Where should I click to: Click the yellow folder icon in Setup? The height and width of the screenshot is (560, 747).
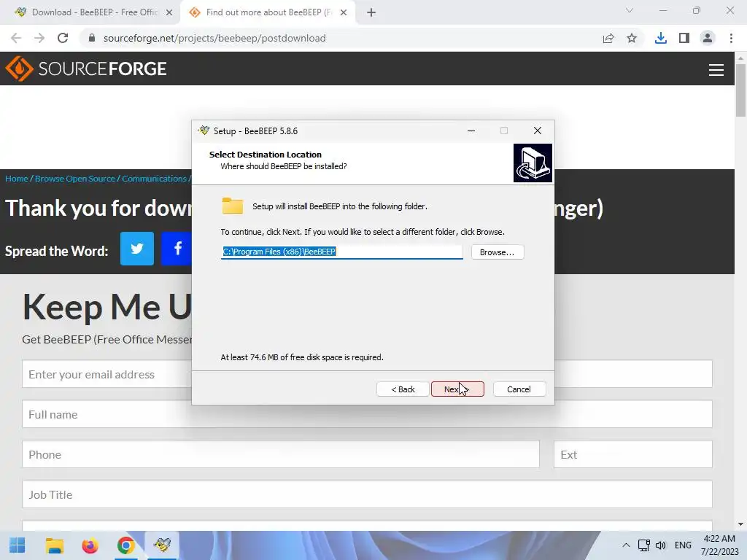(x=233, y=206)
